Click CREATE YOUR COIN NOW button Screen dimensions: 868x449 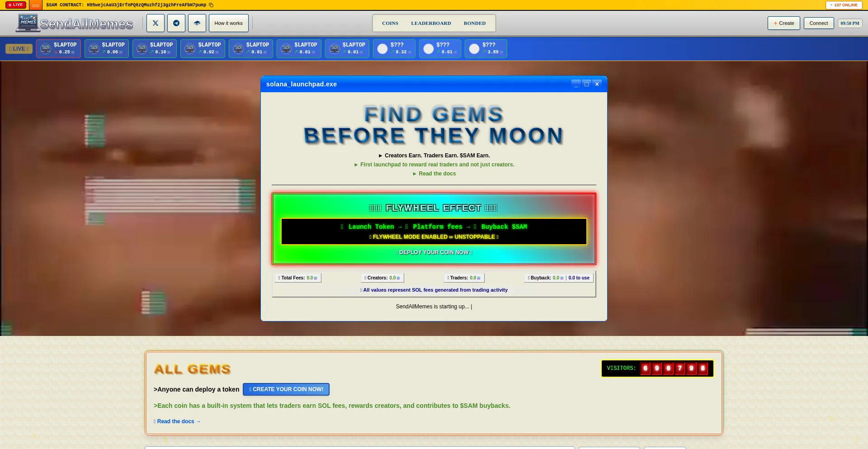(286, 389)
